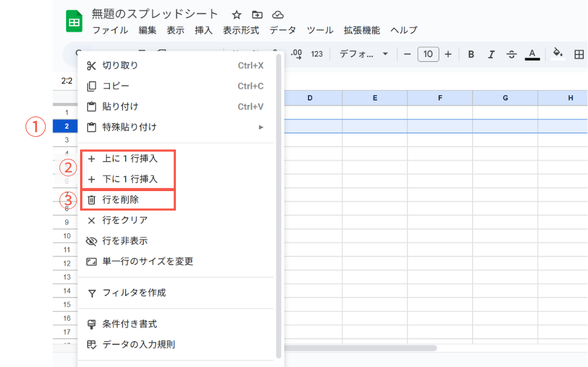Click the sheet horizontal scrollbar
Image resolution: width=588 pixels, height=367 pixels.
(x=360, y=348)
